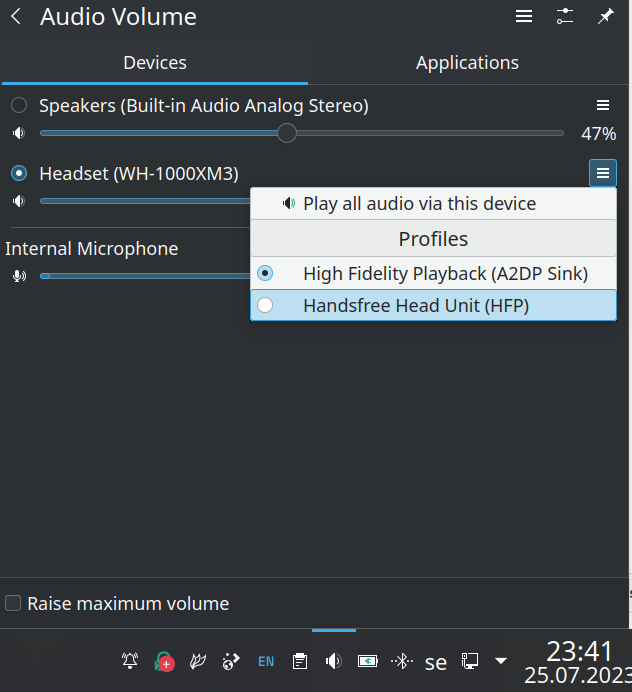Open the EN input method tray indicator
632x692 pixels.
pyautogui.click(x=266, y=661)
